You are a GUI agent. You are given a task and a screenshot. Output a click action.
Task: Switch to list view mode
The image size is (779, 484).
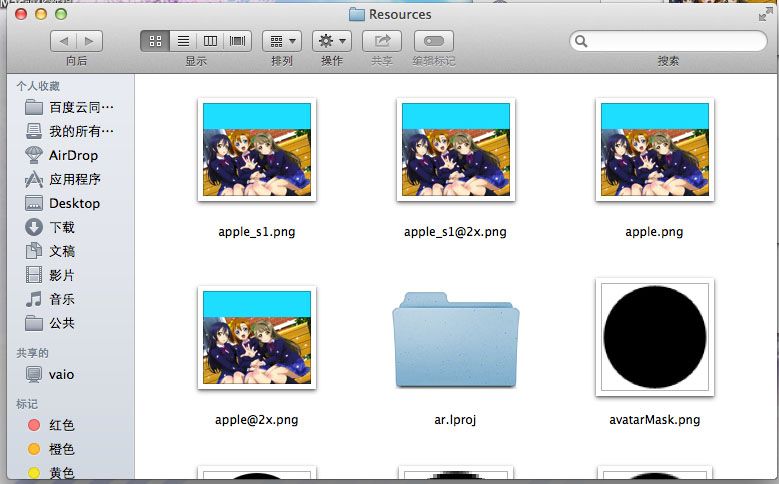tap(183, 41)
